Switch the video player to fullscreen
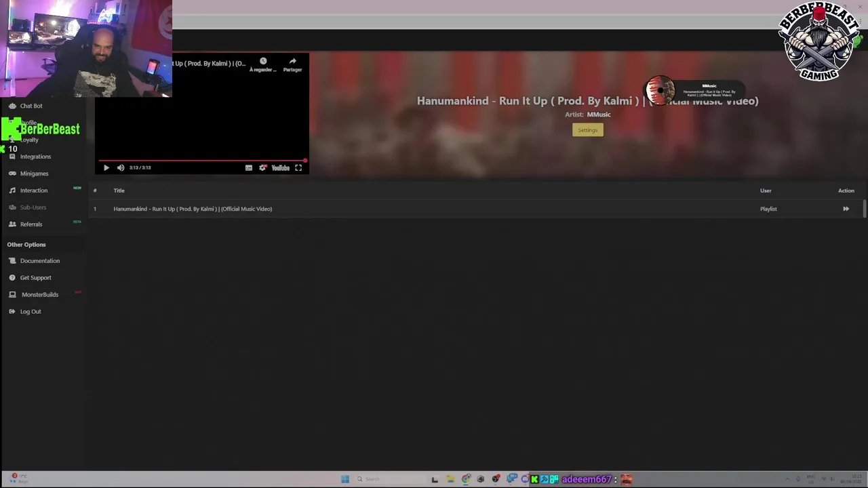The width and height of the screenshot is (868, 488). pos(298,168)
